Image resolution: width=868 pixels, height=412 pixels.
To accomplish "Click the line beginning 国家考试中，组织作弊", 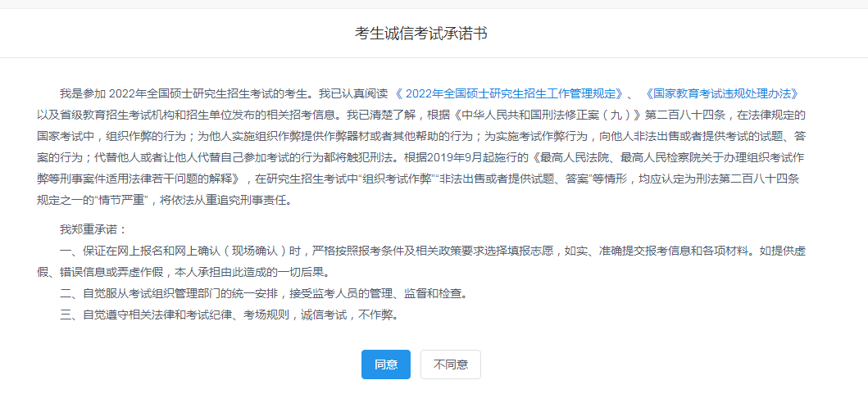I will [420, 136].
